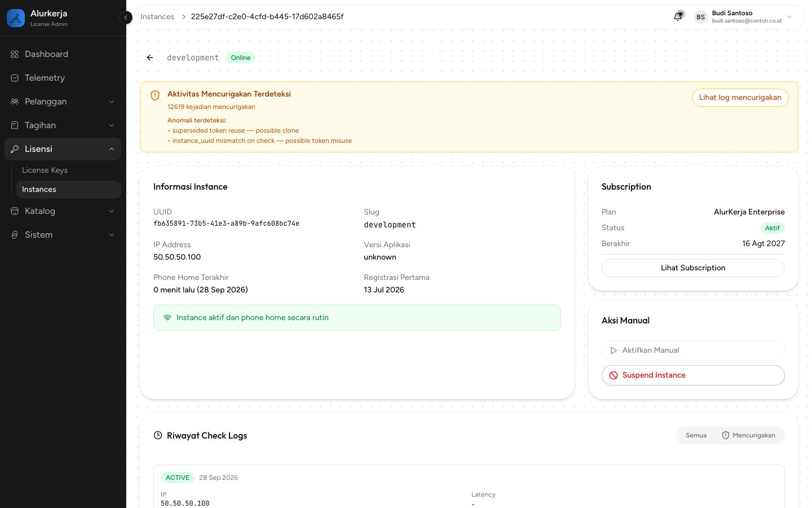Click the Sistem sidebar icon

click(x=15, y=235)
